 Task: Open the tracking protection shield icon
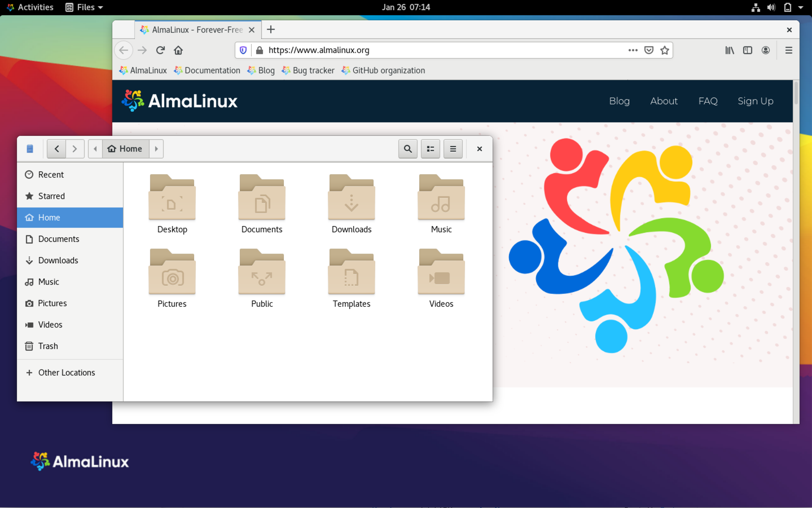pos(243,50)
